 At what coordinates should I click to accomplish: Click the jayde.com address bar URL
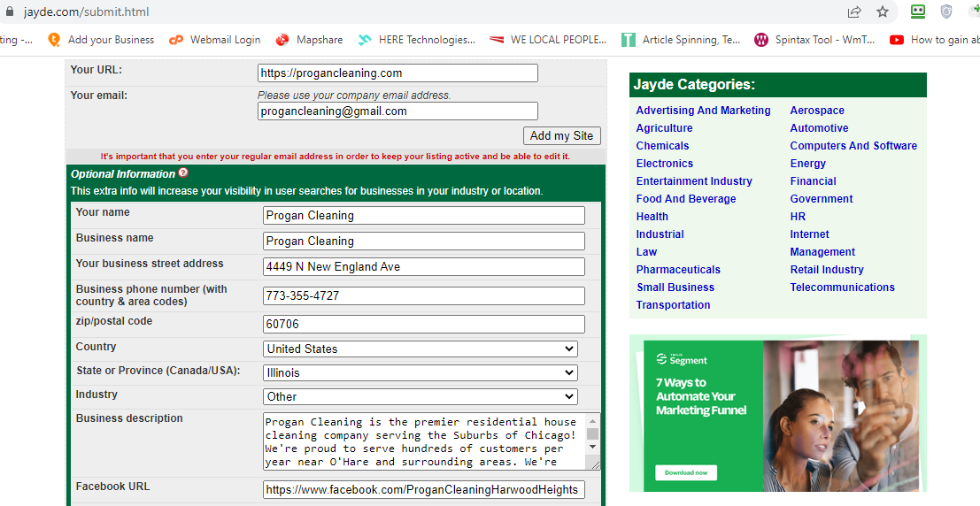(x=86, y=11)
